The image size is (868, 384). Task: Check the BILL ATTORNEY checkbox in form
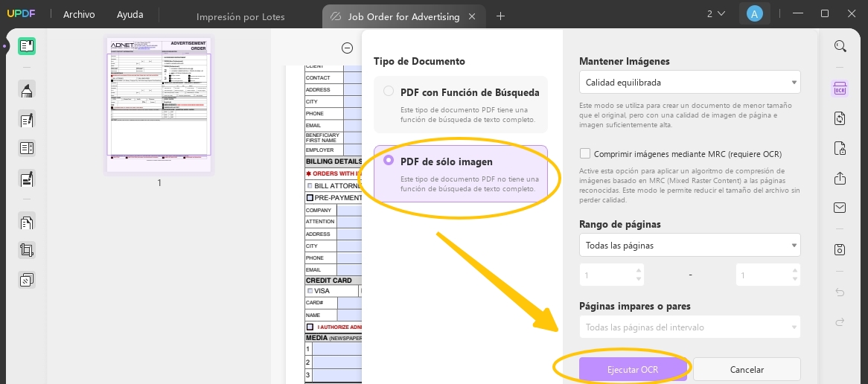(x=310, y=186)
